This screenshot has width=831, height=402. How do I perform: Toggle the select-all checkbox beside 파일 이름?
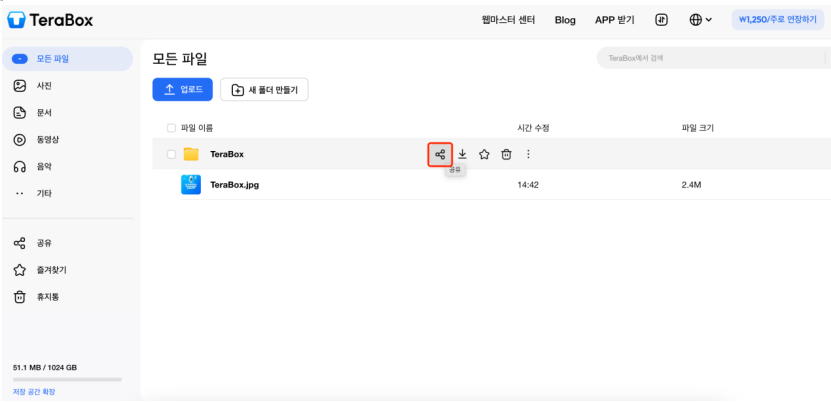pyautogui.click(x=171, y=128)
